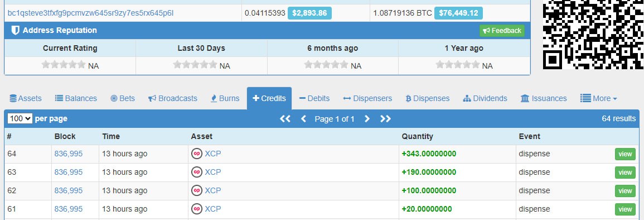Viewport: 644px width, 220px height.
Task: Click the green Feedback button
Action: 502,30
